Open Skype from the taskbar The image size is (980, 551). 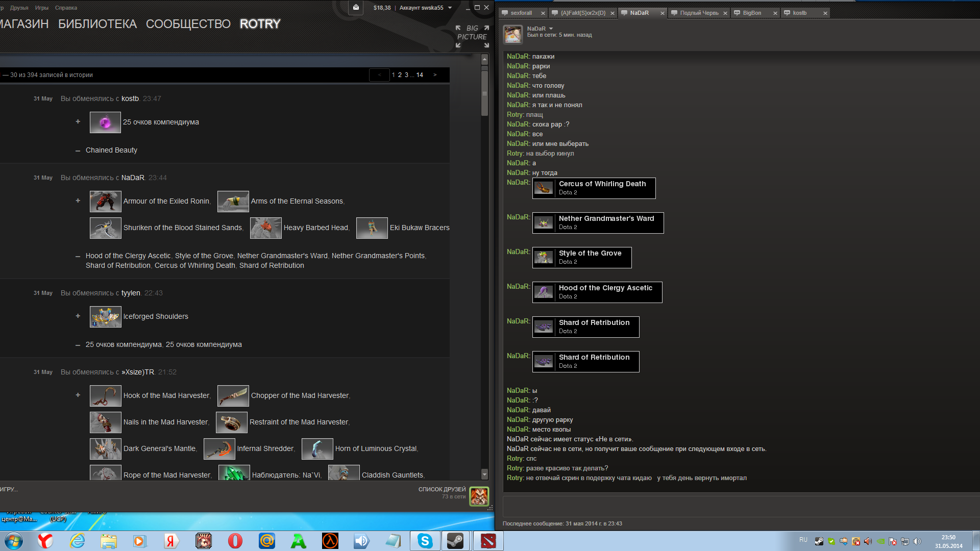(425, 541)
